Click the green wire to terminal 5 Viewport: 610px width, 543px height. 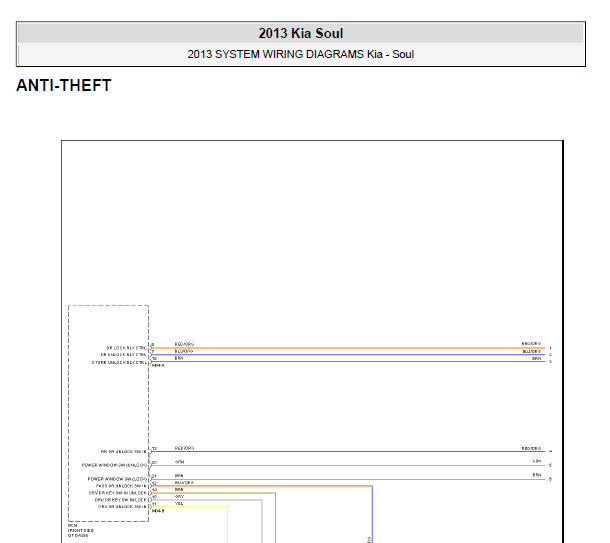[348, 466]
